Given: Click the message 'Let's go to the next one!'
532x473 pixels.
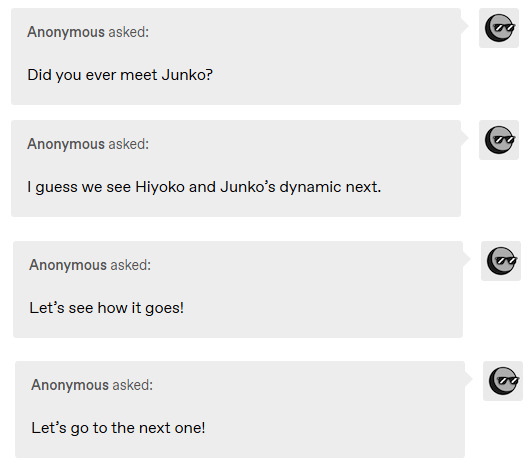Looking at the screenshot, I should click(x=118, y=428).
